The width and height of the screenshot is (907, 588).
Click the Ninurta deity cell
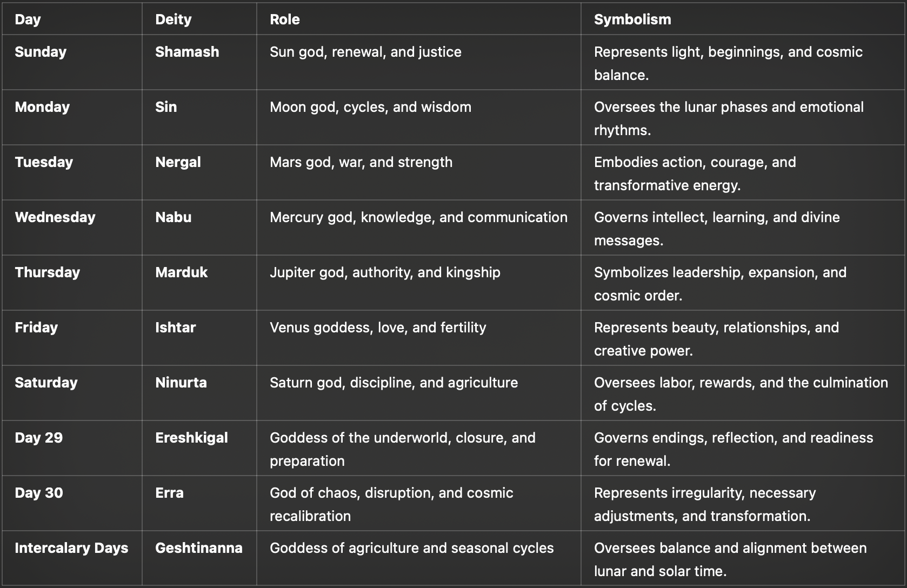tap(181, 383)
